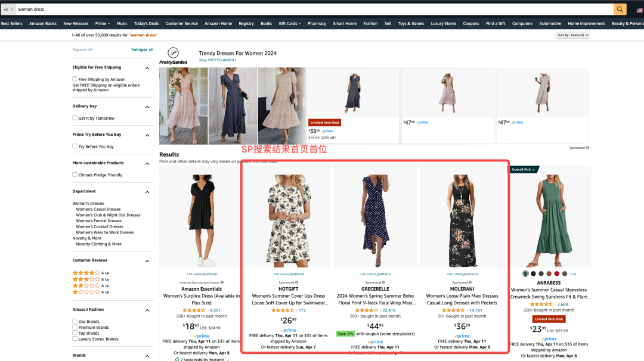The width and height of the screenshot is (644, 361).
Task: Select the red ANRABESS color swatch
Action: [x=556, y=274]
